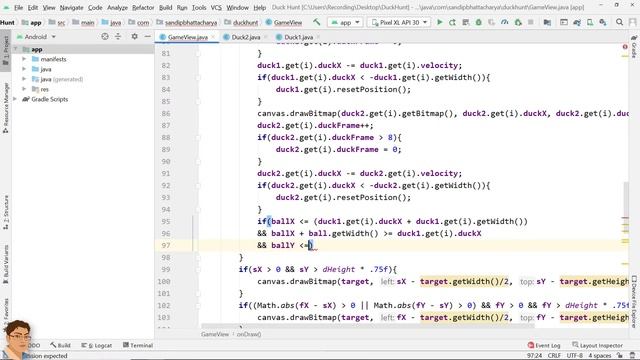Screen dimensions: 640x360
Task: Open the Structure side tab
Action: (x=6, y=212)
